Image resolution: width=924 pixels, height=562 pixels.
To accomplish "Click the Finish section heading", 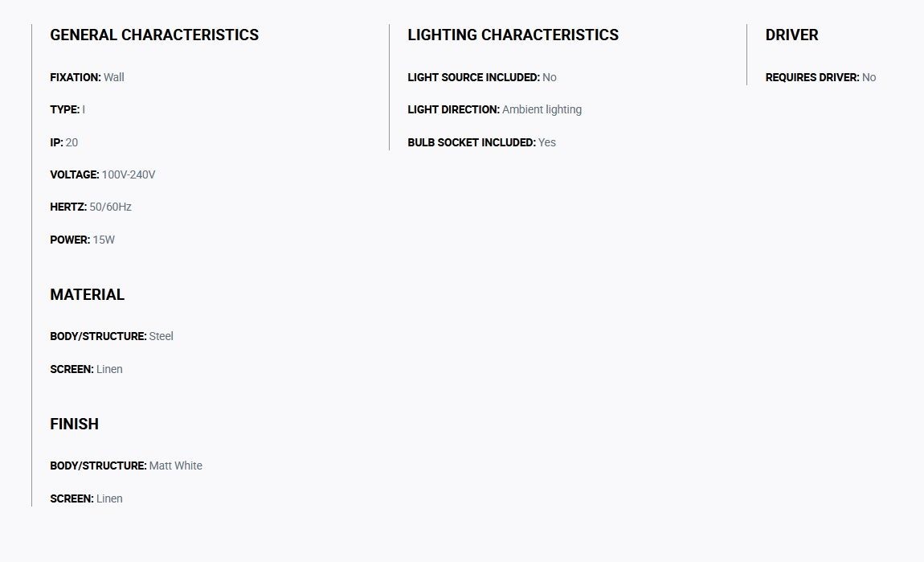I will [74, 424].
